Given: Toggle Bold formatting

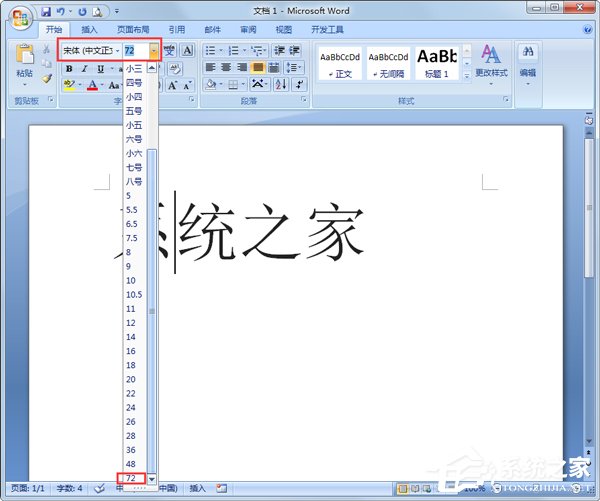Looking at the screenshot, I should (x=69, y=68).
